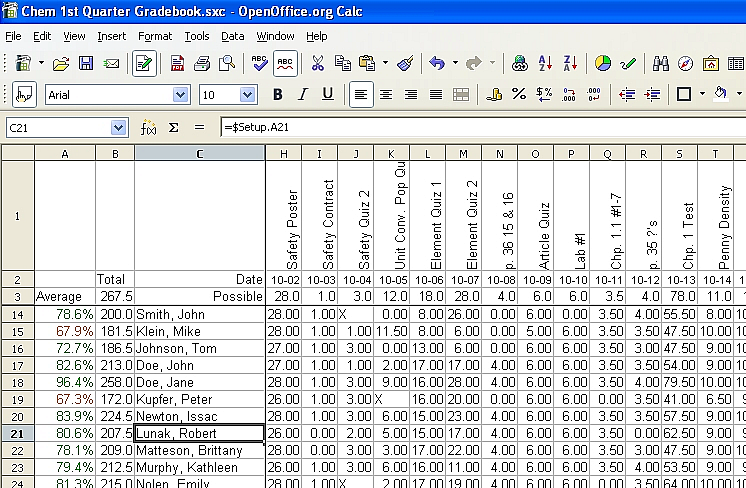Click Add Decimal Place icon
The image size is (746, 488).
point(569,95)
